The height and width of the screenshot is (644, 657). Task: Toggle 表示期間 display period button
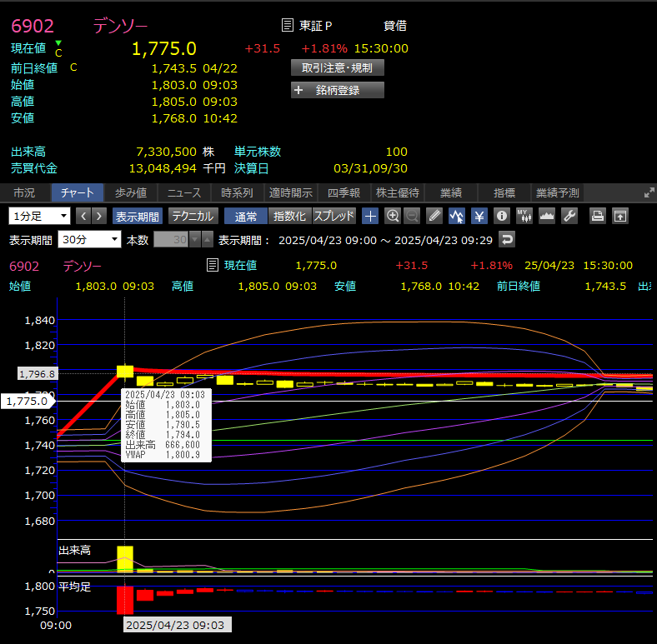point(137,217)
